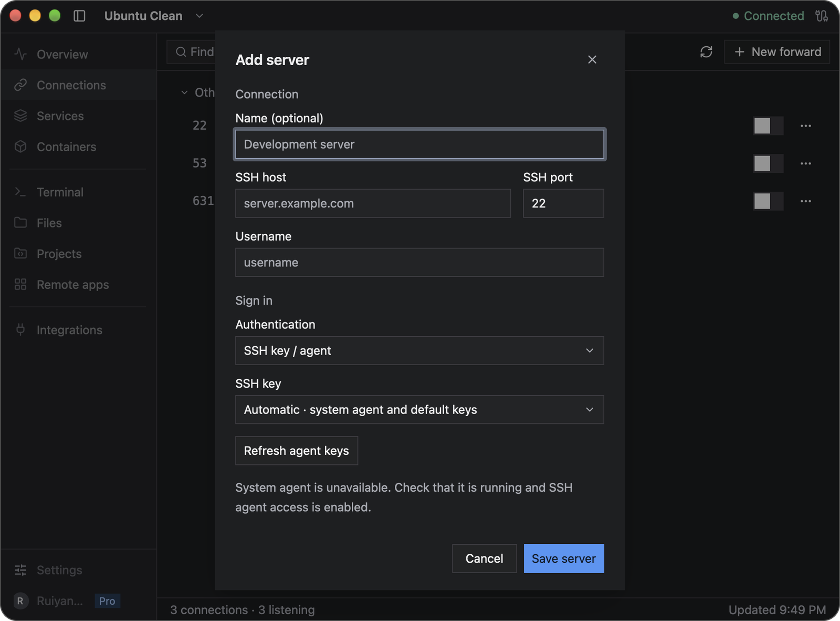This screenshot has height=621, width=840.
Task: Open the SSH key dropdown
Action: 419,409
